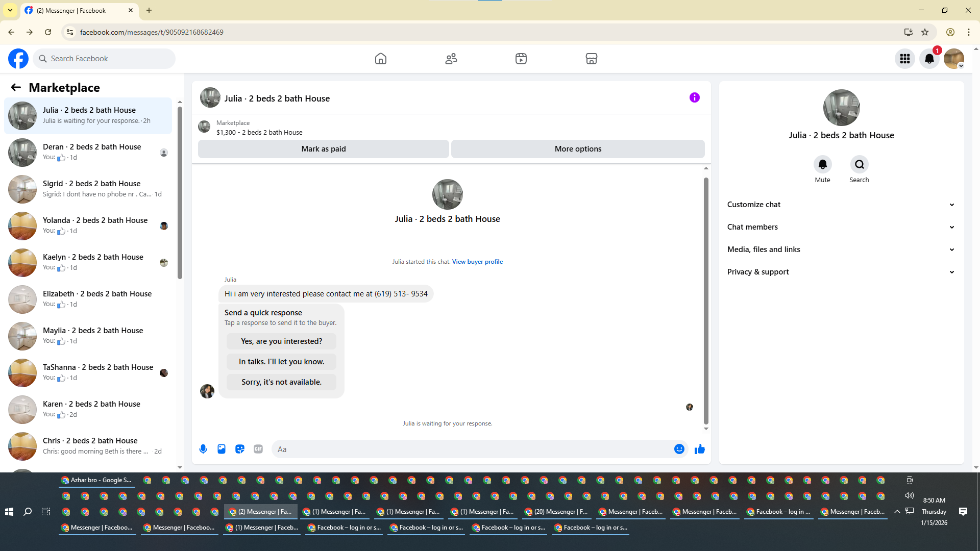Expand the Customize chat section

(841, 205)
